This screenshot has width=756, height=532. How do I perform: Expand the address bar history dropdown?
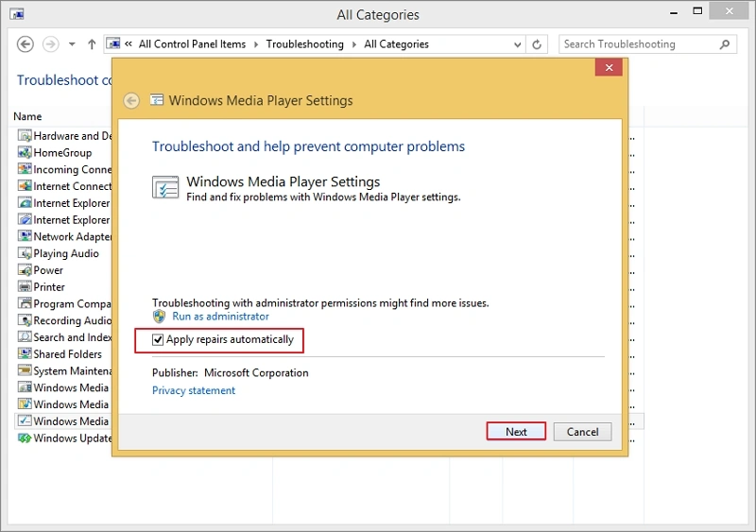pyautogui.click(x=517, y=44)
